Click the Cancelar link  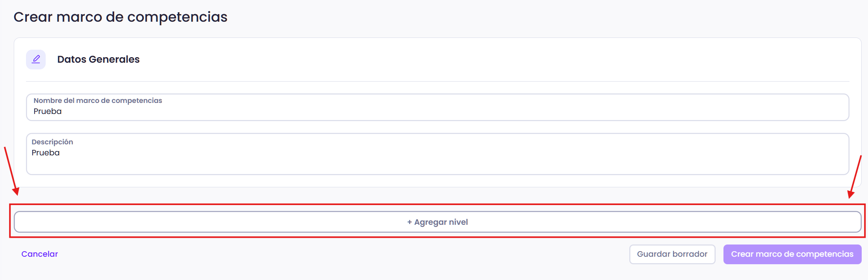pos(39,254)
